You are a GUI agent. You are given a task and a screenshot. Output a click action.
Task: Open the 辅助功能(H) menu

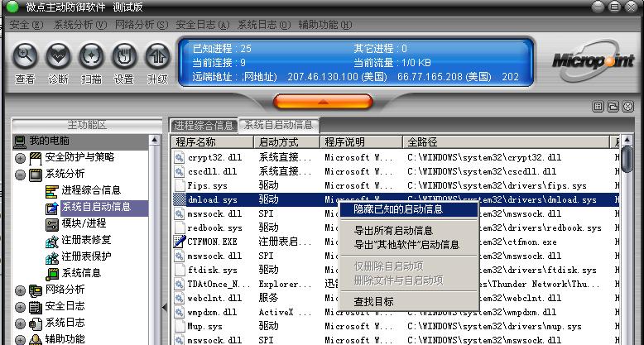pos(324,25)
